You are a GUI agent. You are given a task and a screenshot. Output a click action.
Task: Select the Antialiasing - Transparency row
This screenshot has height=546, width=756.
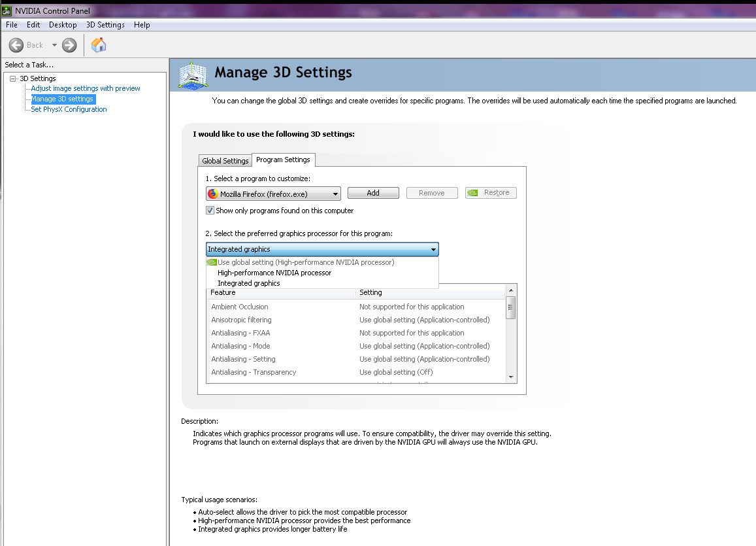356,372
